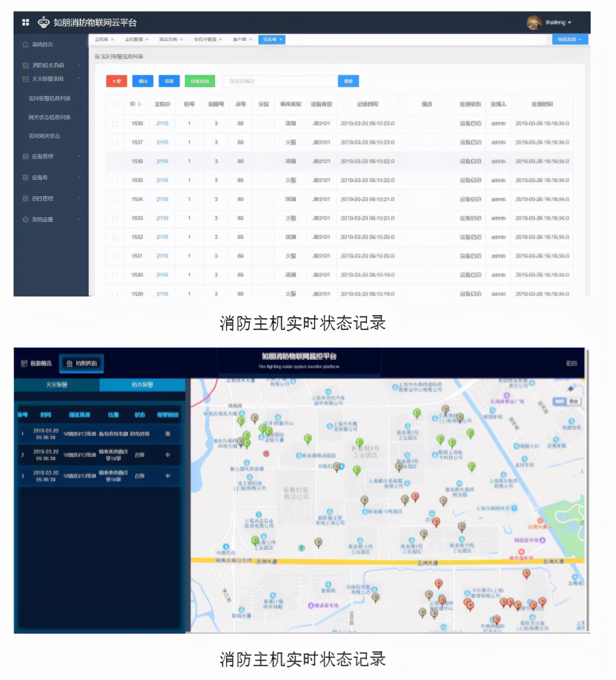Click the apps grid icon top-left
This screenshot has width=616, height=680.
(x=25, y=22)
